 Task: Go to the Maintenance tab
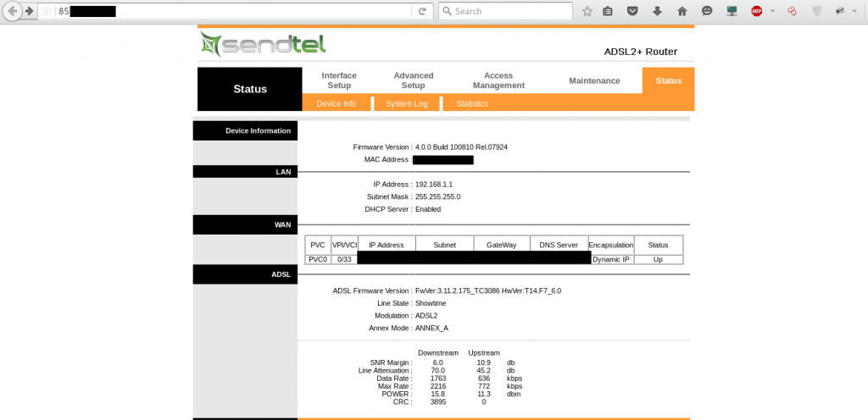[x=594, y=80]
